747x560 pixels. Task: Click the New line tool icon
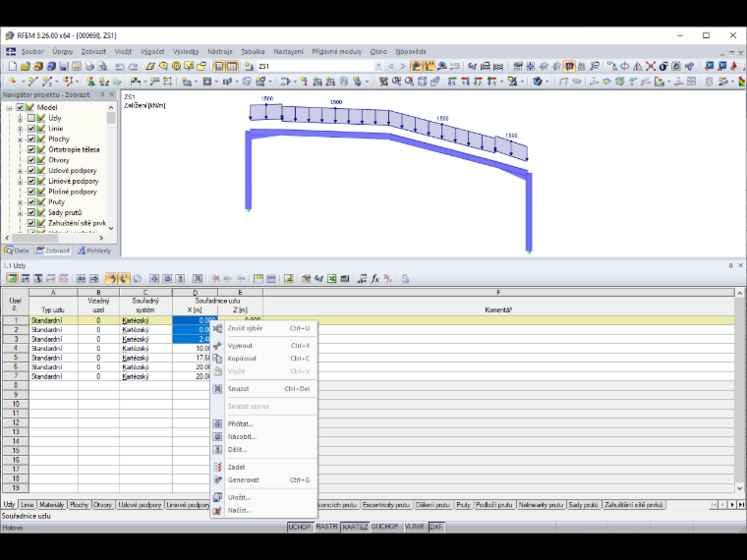(32, 82)
